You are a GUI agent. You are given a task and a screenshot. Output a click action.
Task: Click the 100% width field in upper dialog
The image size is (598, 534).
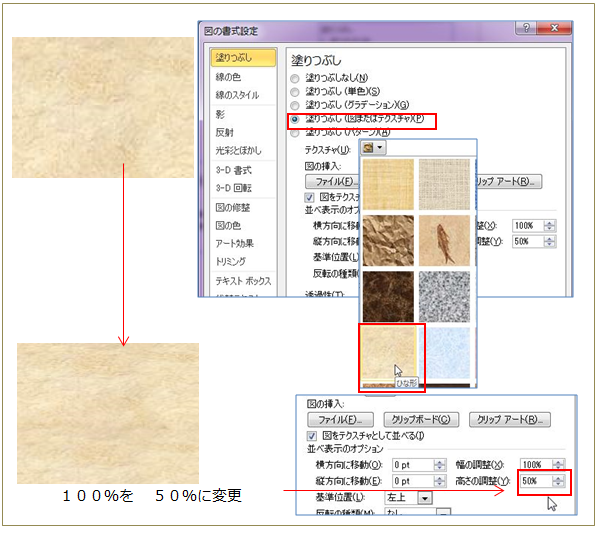[x=528, y=226]
